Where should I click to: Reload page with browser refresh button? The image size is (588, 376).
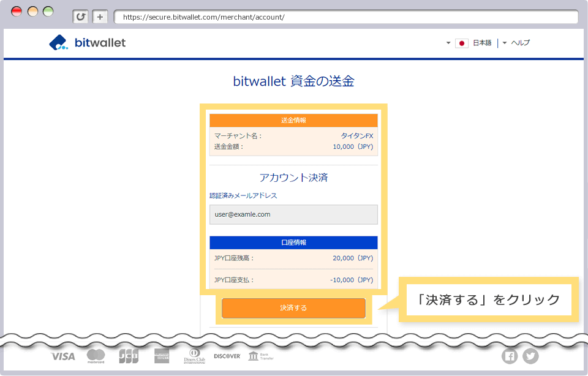tap(80, 17)
